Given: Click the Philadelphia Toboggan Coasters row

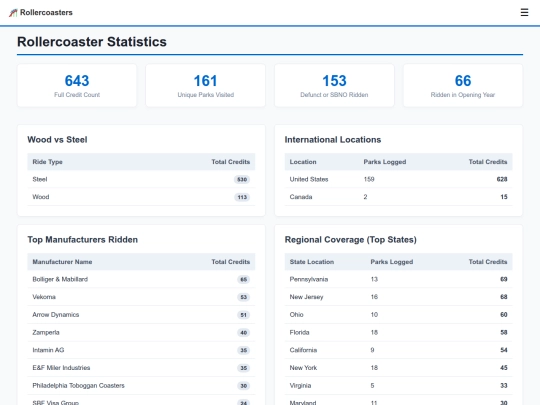Looking at the screenshot, I should (x=141, y=386).
